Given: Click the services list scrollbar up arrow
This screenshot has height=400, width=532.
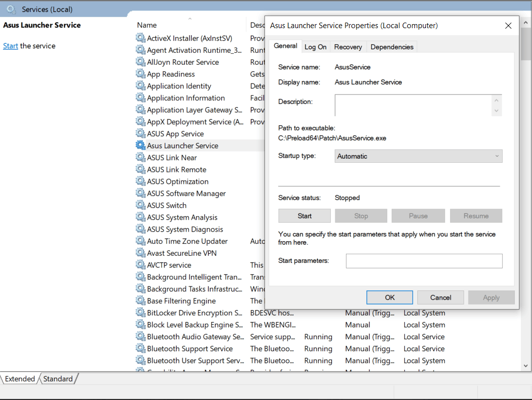Looking at the screenshot, I should [x=525, y=23].
